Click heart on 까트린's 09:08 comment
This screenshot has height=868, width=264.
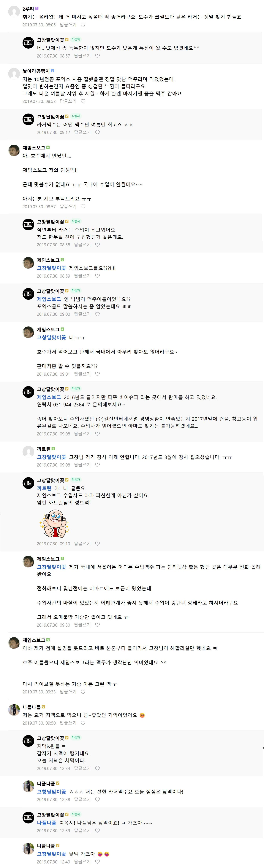(97, 465)
